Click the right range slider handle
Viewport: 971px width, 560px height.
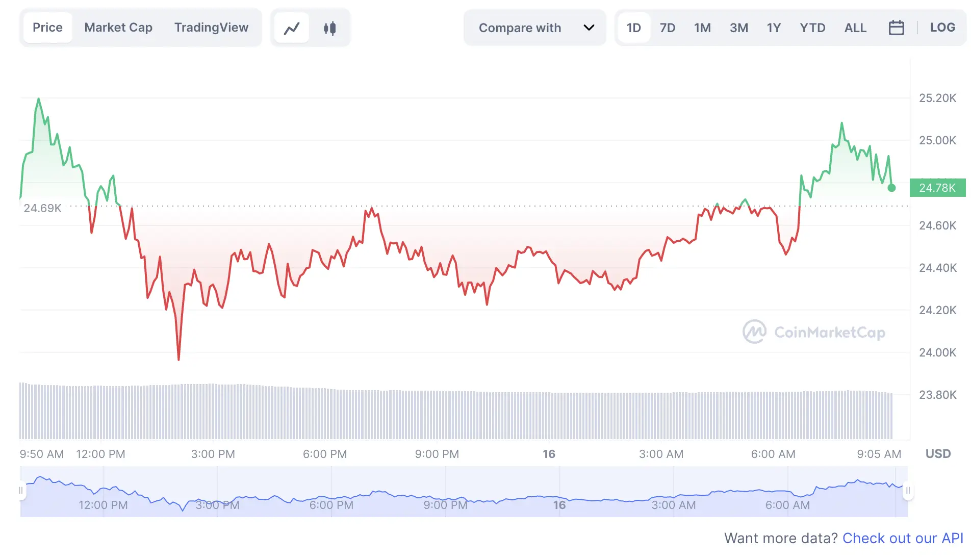[x=908, y=491]
